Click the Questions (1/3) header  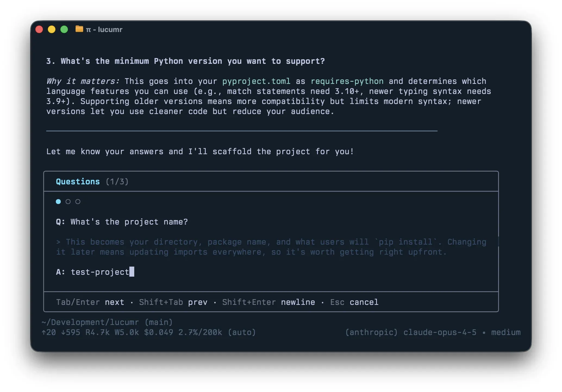coord(92,181)
